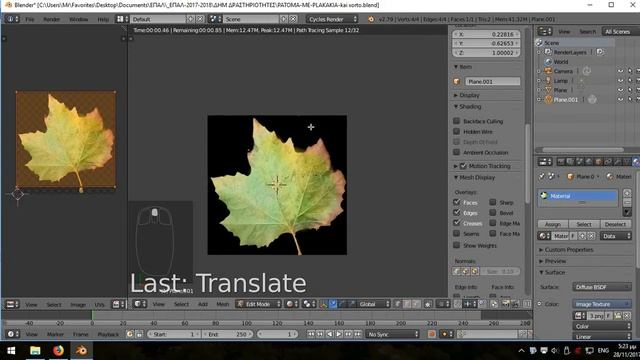
Task: Click the All Scenes outliner filter
Action: point(618,31)
